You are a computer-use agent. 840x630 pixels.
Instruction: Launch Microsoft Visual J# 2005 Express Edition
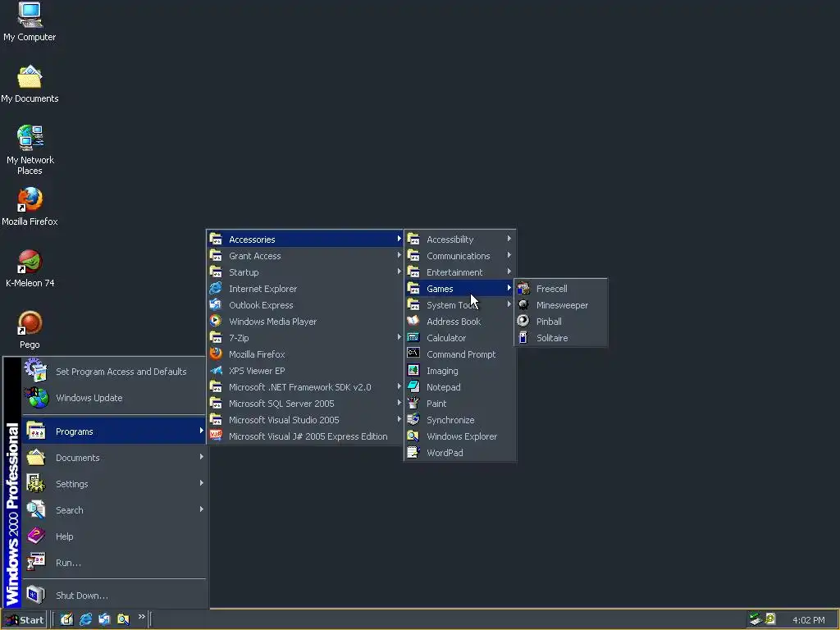(x=305, y=436)
